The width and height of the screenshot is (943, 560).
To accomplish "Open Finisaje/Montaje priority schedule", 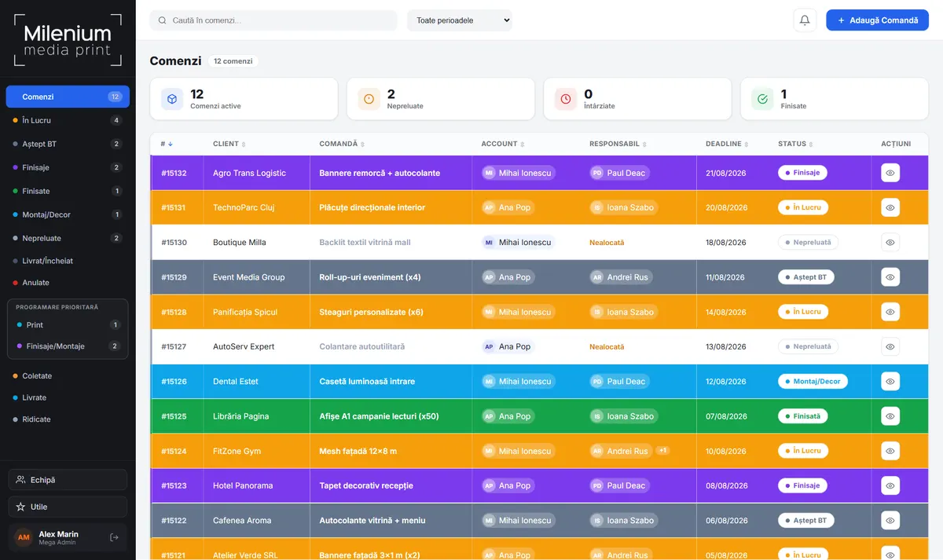I will tap(68, 346).
